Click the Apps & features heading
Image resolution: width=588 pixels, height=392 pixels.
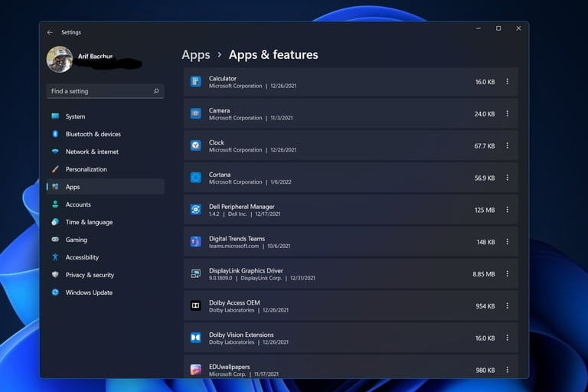click(x=273, y=55)
